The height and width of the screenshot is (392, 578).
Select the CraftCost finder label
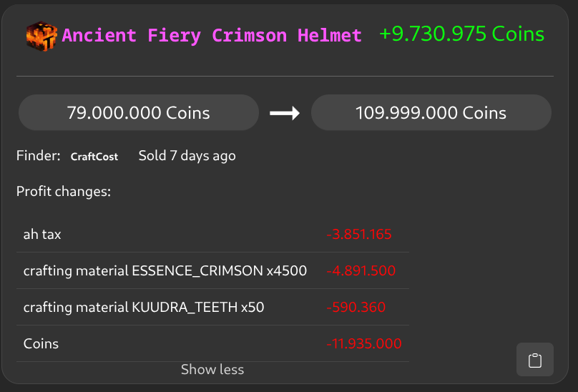point(94,156)
